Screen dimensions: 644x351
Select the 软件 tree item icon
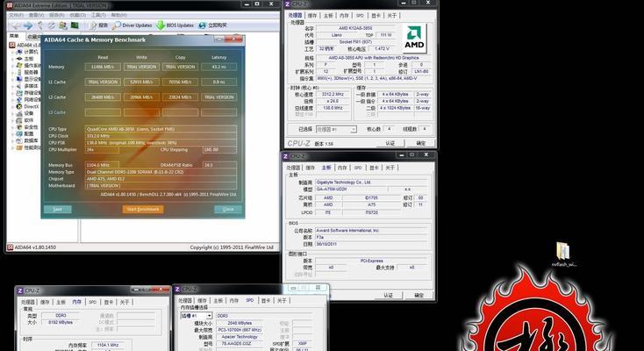coord(19,120)
